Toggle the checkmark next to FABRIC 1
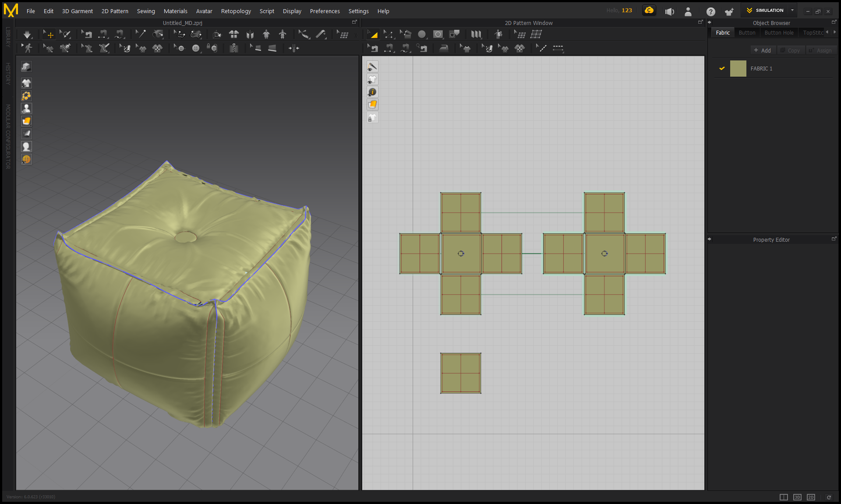 pyautogui.click(x=722, y=68)
